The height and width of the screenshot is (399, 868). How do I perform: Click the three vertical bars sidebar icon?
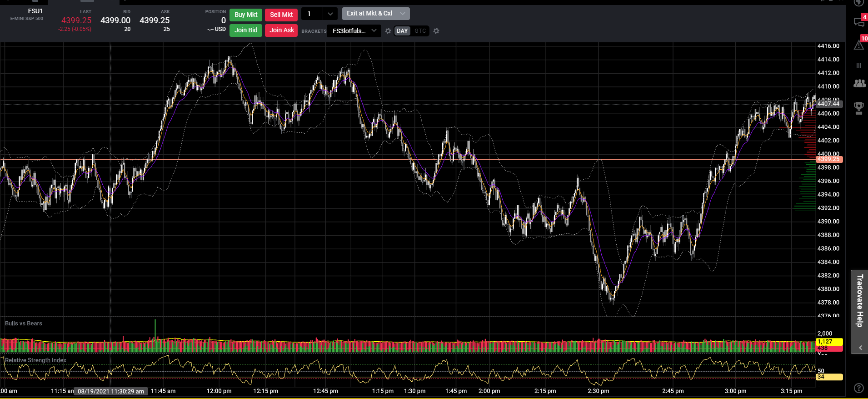(859, 66)
